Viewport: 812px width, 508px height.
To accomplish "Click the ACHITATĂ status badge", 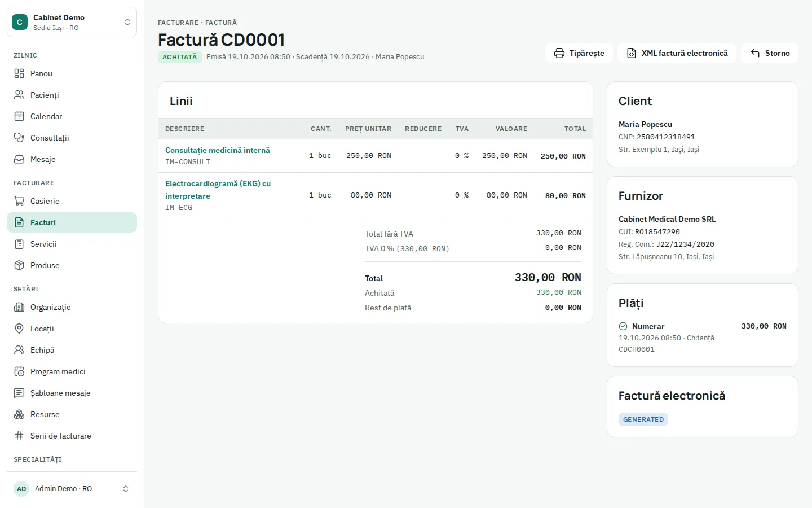I will (180, 57).
